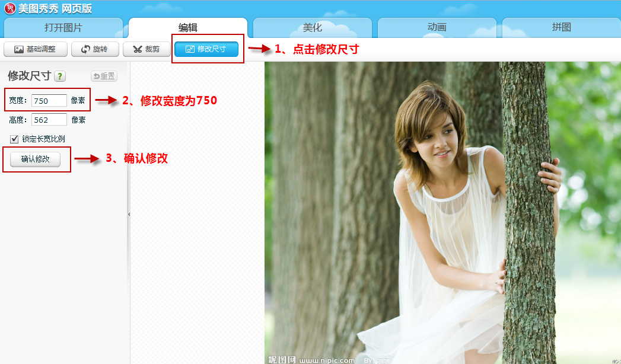
Task: Confirm with the 确认修改 button
Action: point(35,159)
